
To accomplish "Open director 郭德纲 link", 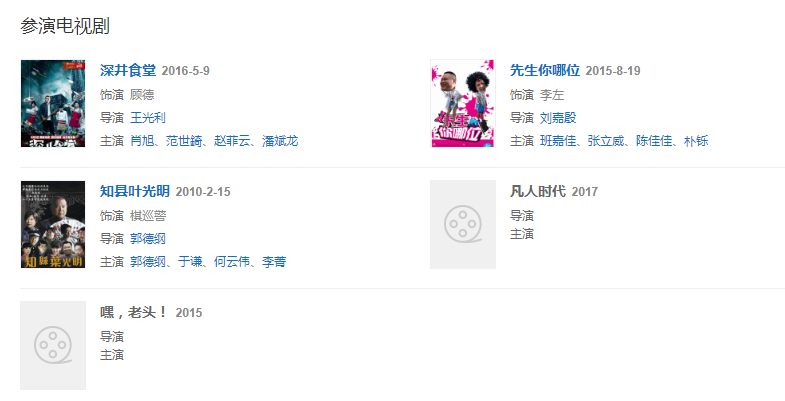I will [x=148, y=239].
